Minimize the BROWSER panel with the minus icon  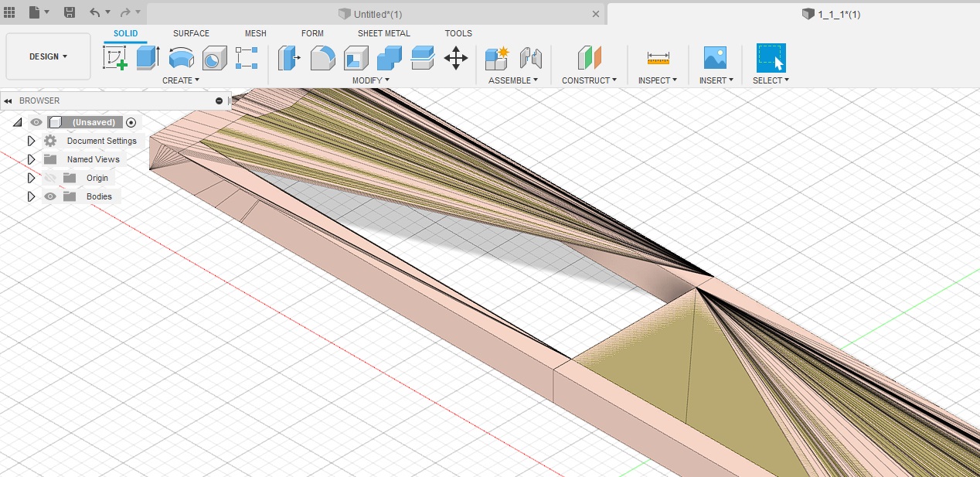tap(219, 101)
